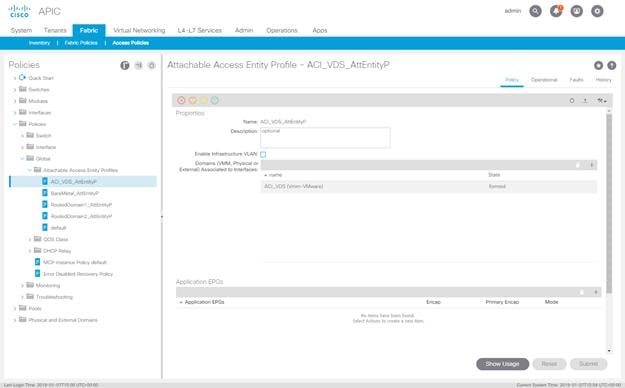Expand the Interfaces tree node
Screen dimensions: 625x388
point(15,113)
